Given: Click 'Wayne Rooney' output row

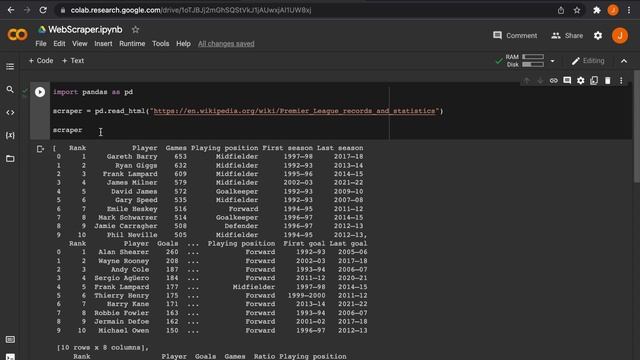Looking at the screenshot, I should click(212, 261).
